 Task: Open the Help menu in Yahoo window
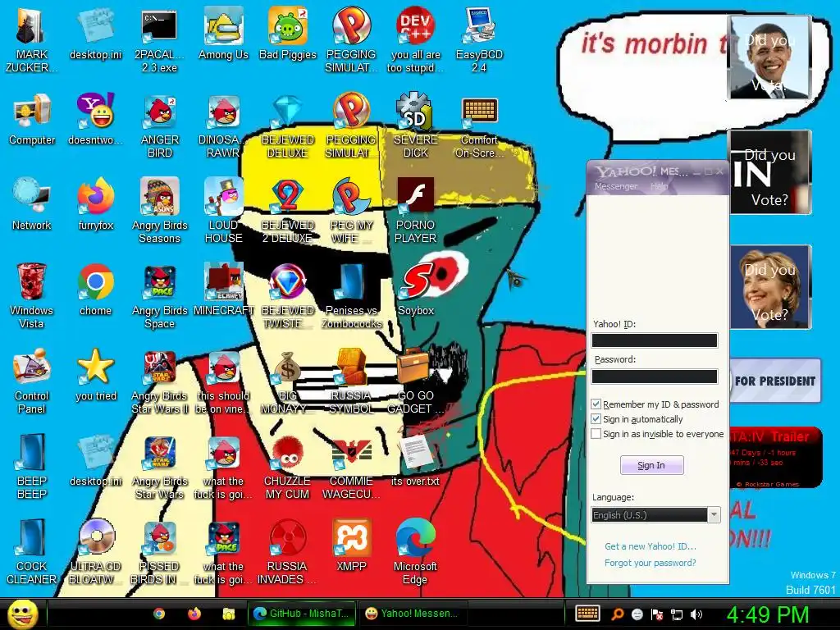tap(659, 186)
